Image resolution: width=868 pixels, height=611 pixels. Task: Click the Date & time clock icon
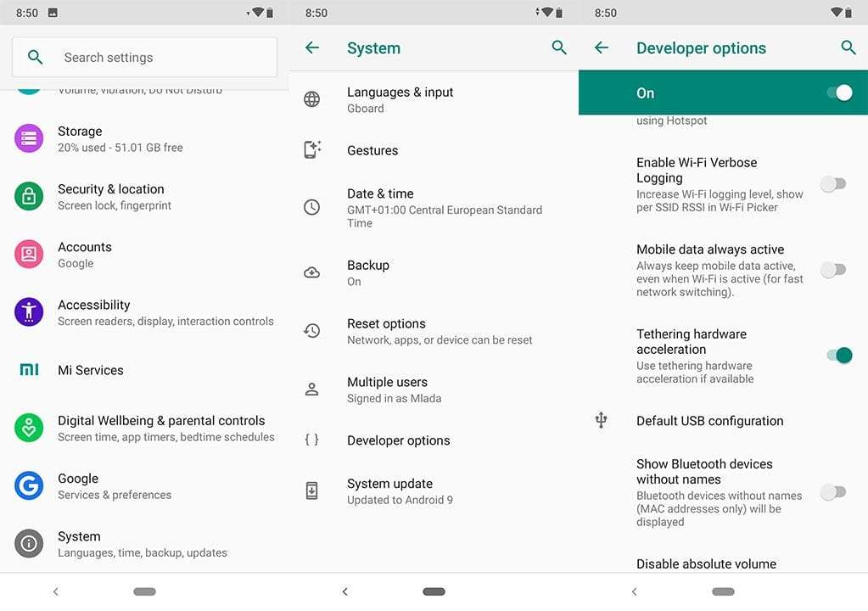[313, 207]
